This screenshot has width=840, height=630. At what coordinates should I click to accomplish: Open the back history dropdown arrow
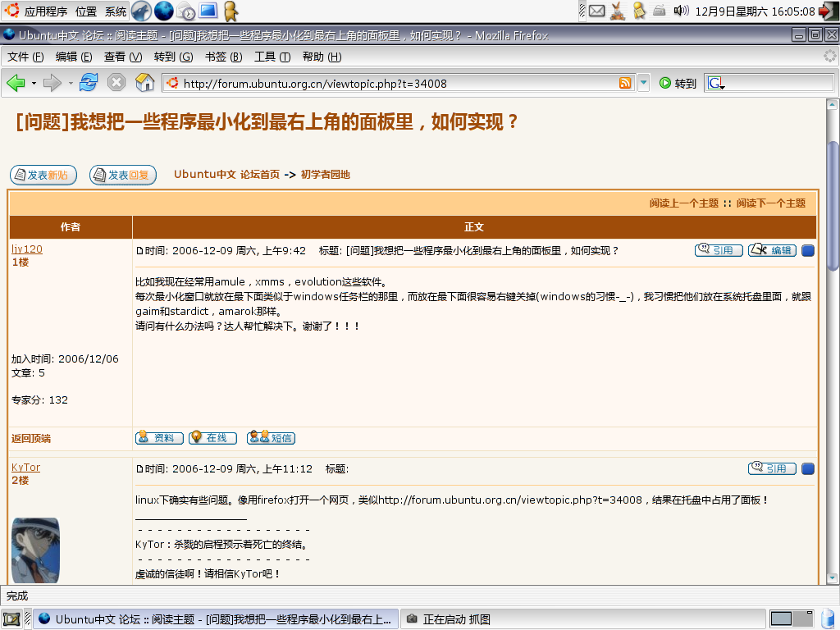[34, 83]
